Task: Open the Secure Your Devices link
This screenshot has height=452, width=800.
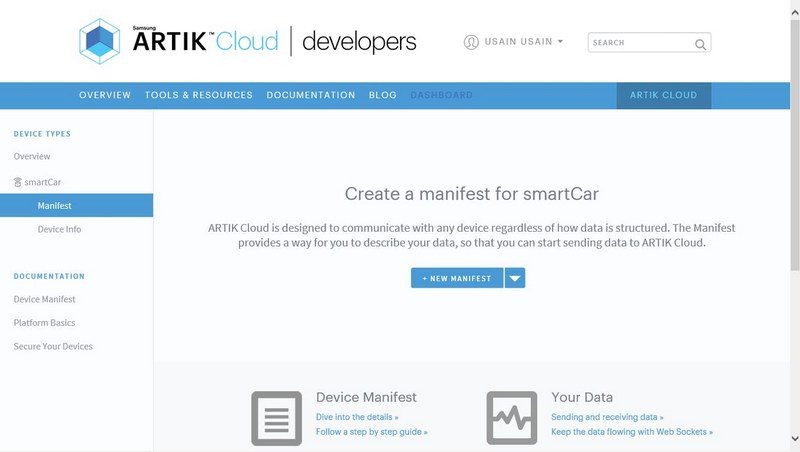Action: pos(53,346)
